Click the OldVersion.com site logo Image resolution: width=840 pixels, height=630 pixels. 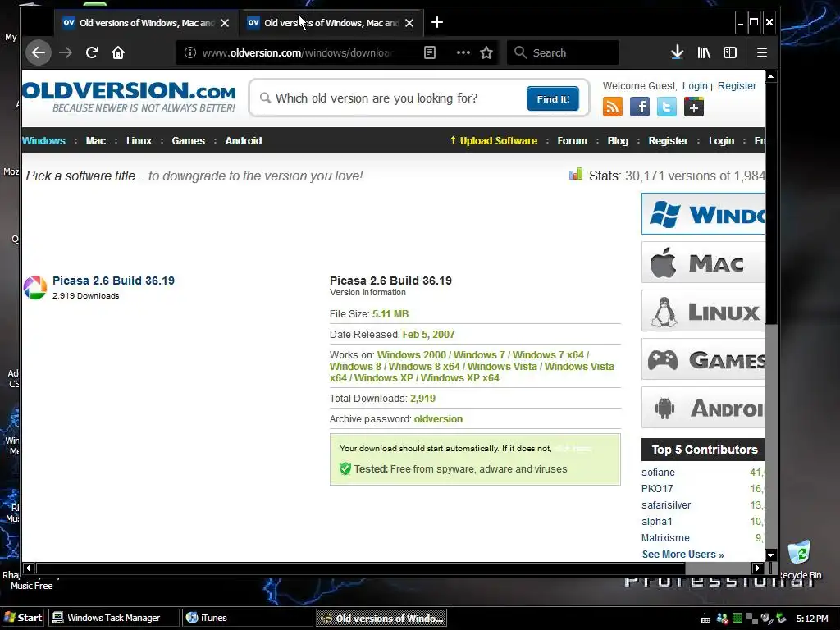[129, 97]
